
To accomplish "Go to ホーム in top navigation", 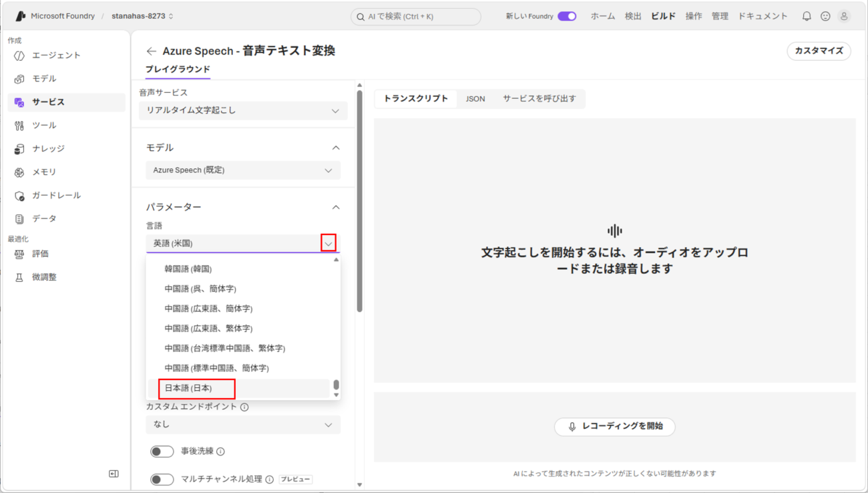I will [603, 16].
